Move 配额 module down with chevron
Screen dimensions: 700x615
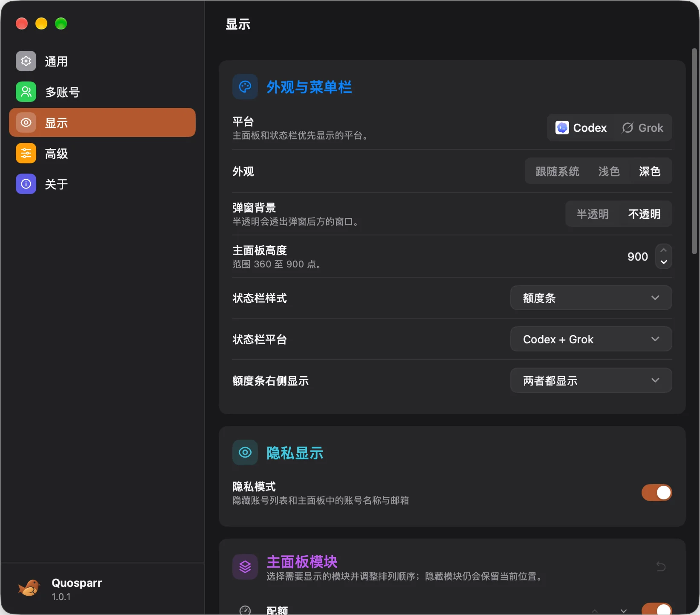point(624,610)
